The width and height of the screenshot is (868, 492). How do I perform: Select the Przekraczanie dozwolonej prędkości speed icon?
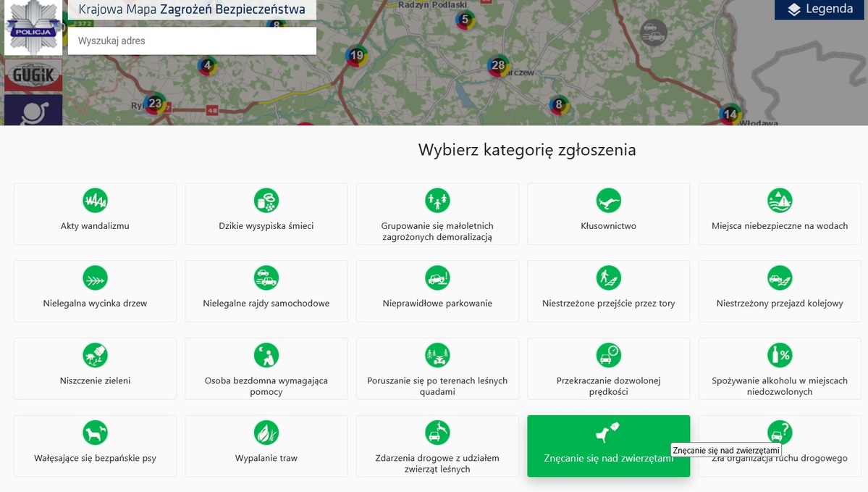pos(608,355)
